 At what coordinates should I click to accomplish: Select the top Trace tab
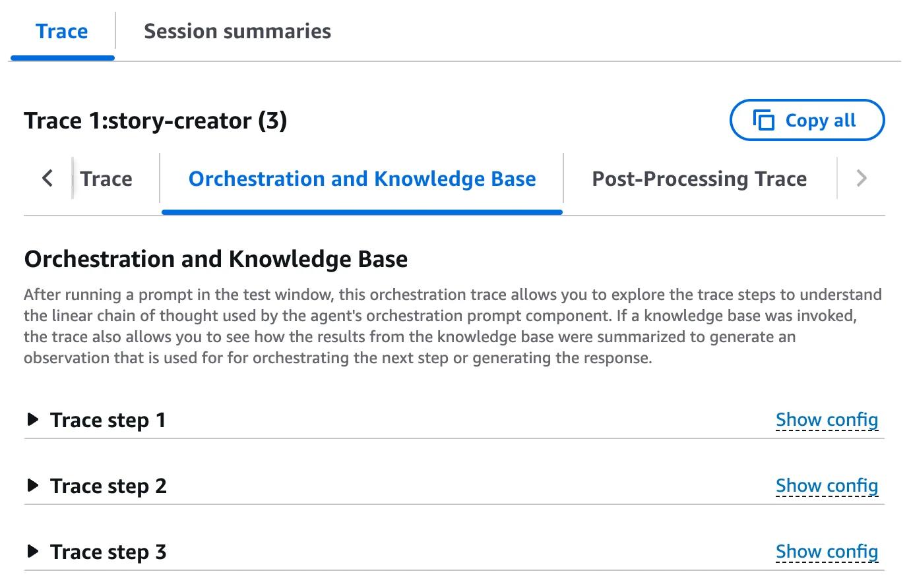(62, 31)
